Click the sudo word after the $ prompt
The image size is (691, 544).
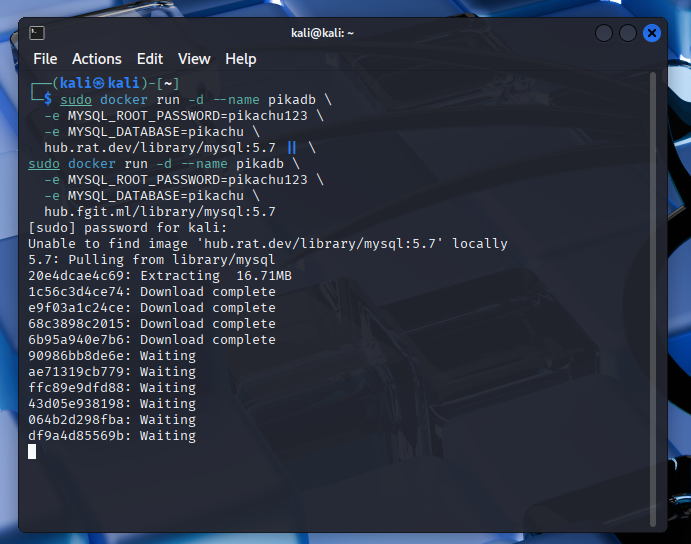75,100
